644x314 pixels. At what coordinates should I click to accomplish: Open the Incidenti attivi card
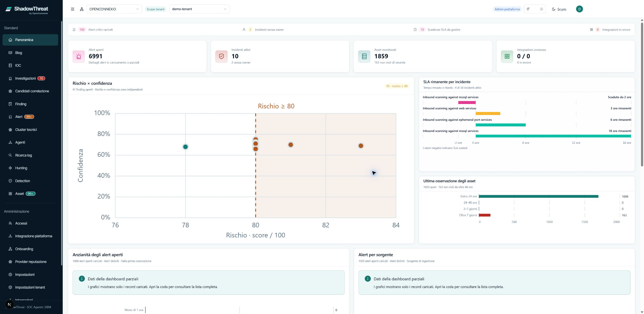(280, 56)
